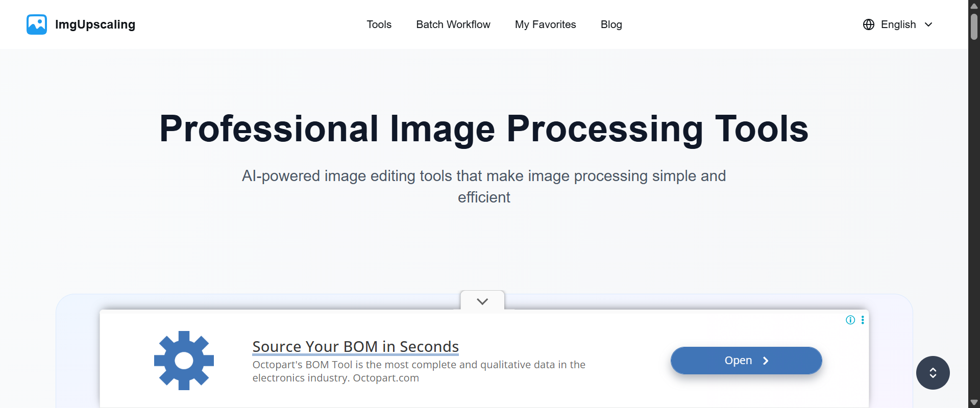Go to the Blog page

pos(611,24)
